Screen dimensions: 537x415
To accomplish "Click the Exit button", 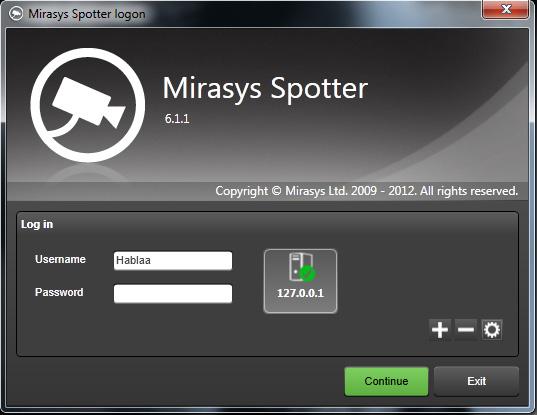I will [x=476, y=381].
